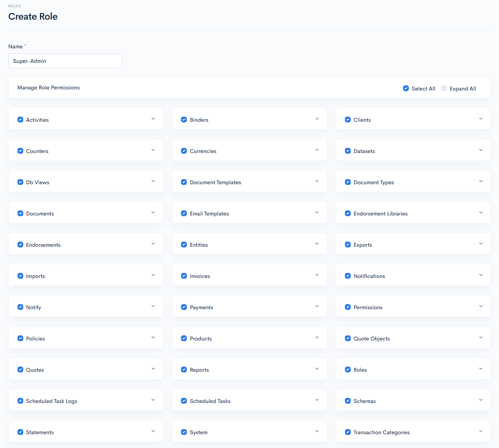This screenshot has height=448, width=499.
Task: Click the System permission label
Action: (x=198, y=432)
